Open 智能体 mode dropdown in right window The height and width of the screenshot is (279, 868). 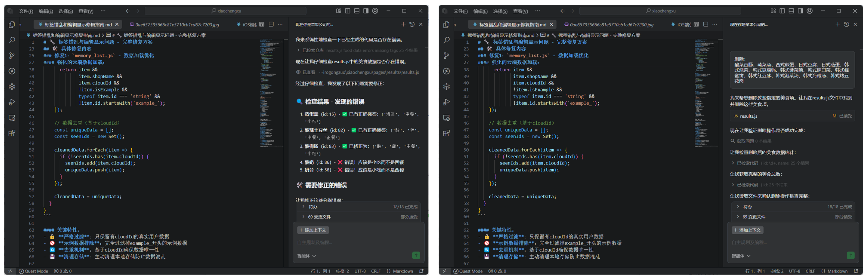click(741, 256)
